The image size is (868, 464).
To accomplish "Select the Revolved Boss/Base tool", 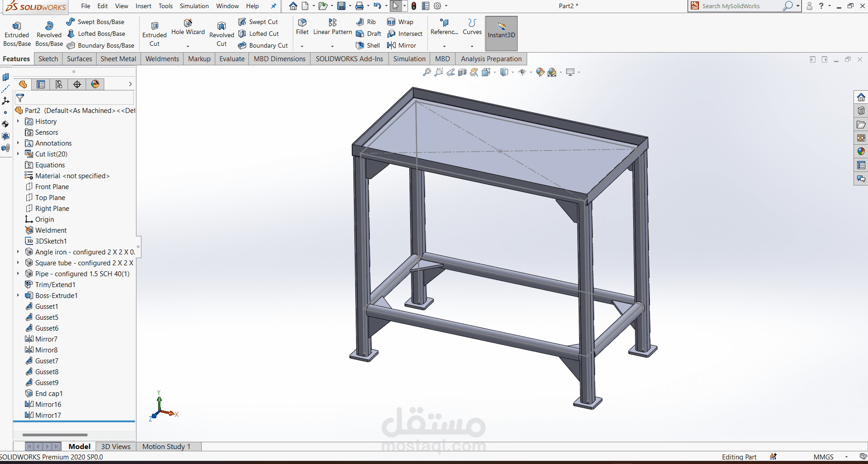I will point(49,34).
